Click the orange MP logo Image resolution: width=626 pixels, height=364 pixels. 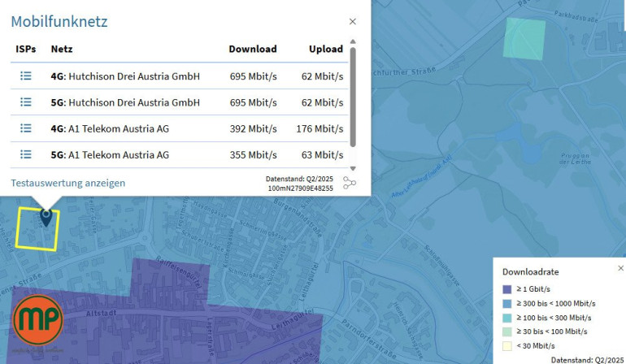(x=37, y=321)
